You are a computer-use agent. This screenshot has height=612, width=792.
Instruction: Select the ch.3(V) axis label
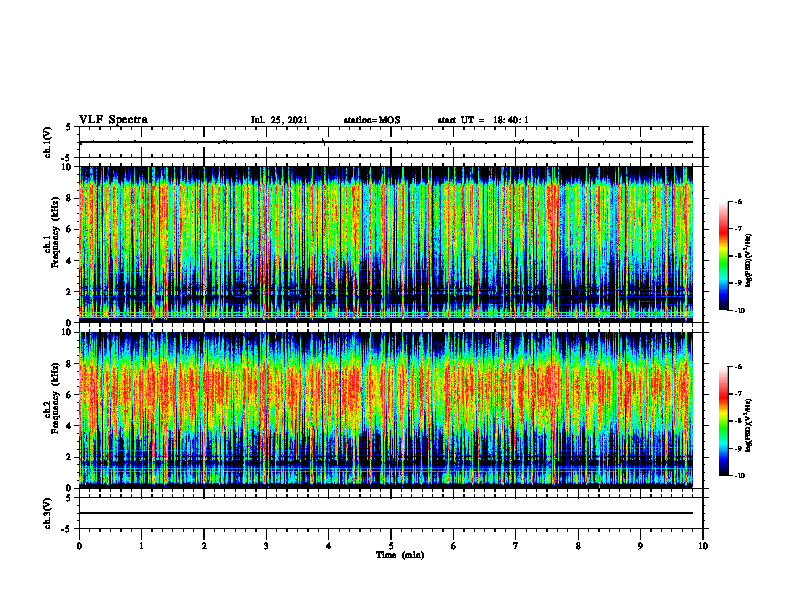tap(48, 513)
